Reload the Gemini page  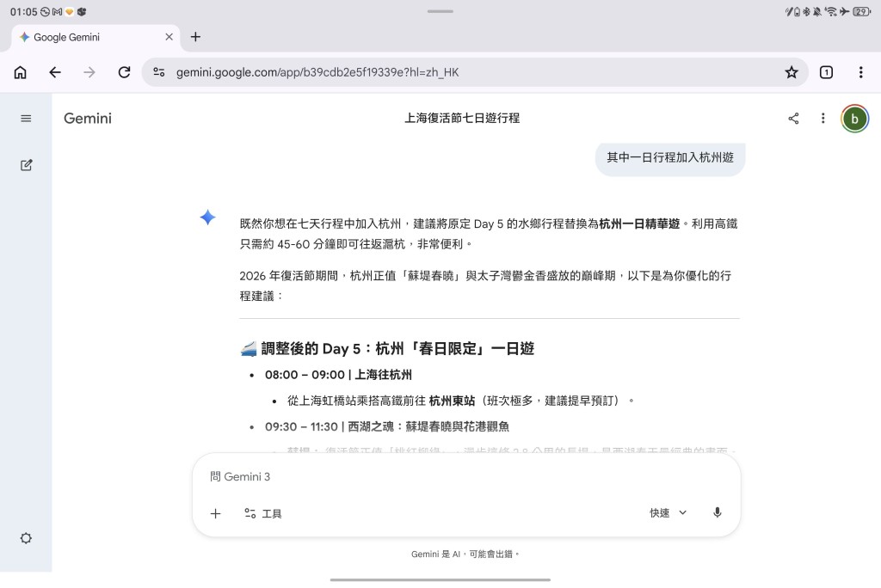click(x=124, y=72)
